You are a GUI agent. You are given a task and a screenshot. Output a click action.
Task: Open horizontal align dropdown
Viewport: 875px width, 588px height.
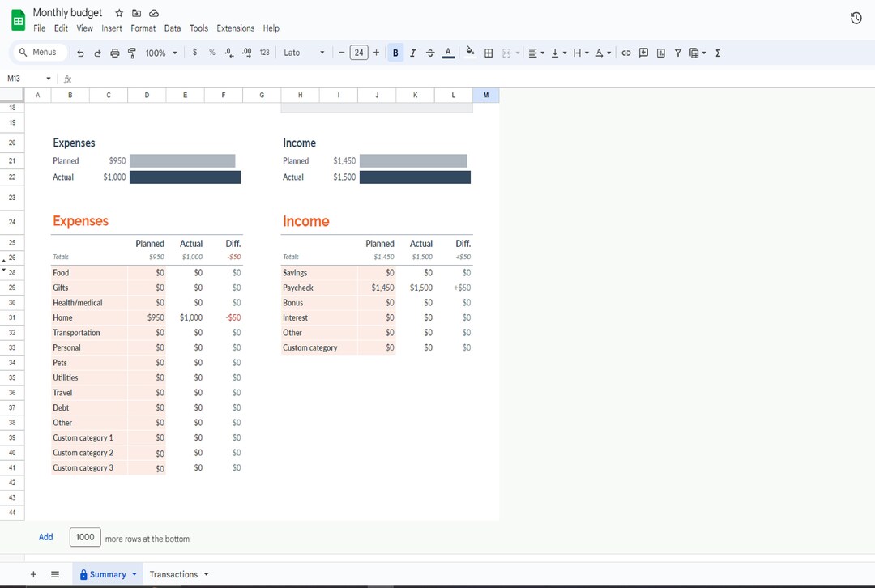point(536,53)
